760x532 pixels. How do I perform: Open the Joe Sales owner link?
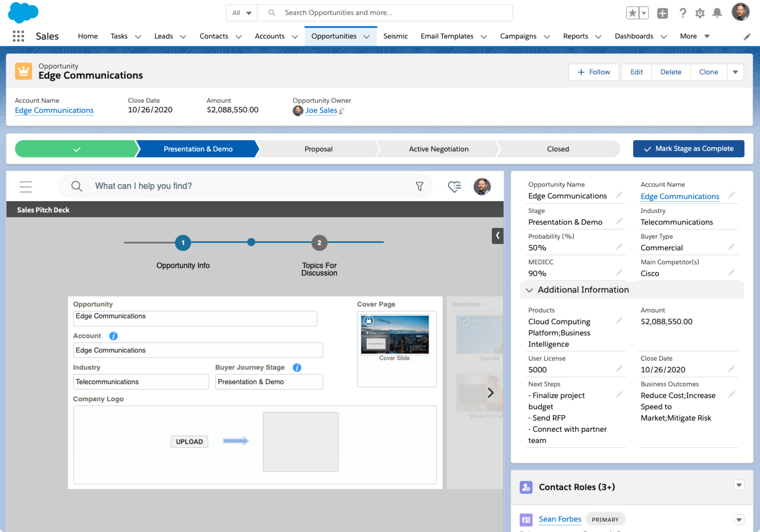[x=321, y=110]
